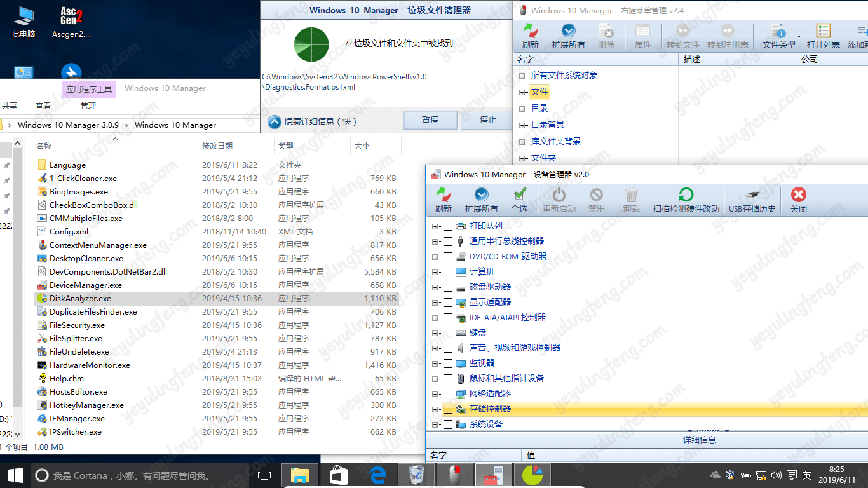Image resolution: width=868 pixels, height=488 pixels.
Task: Check the 网络适配器 checkbox
Action: (448, 394)
